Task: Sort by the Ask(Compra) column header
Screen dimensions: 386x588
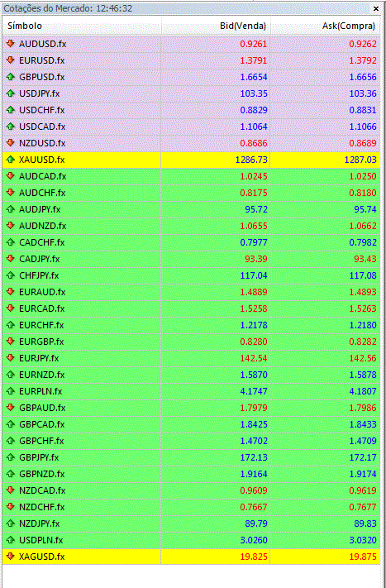Action: 326,26
